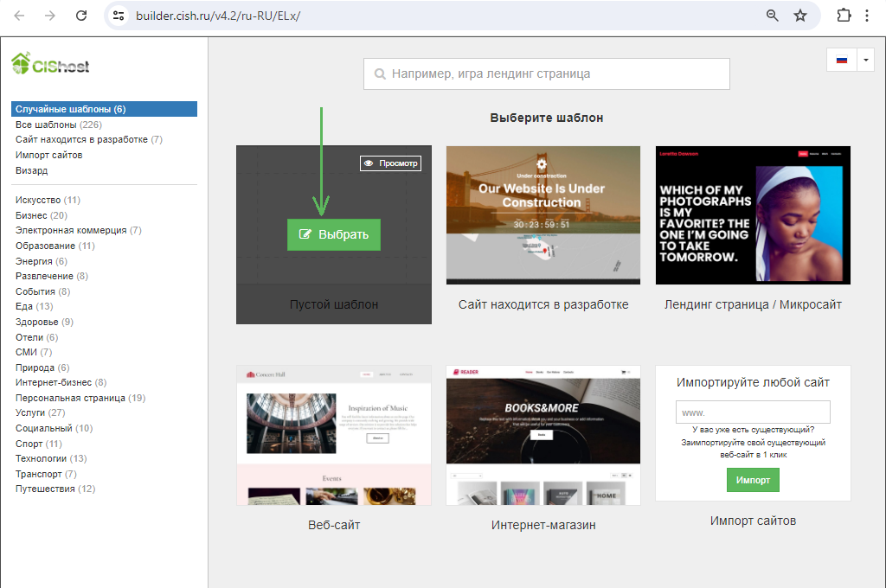Click the Russian flag language icon

point(841,61)
